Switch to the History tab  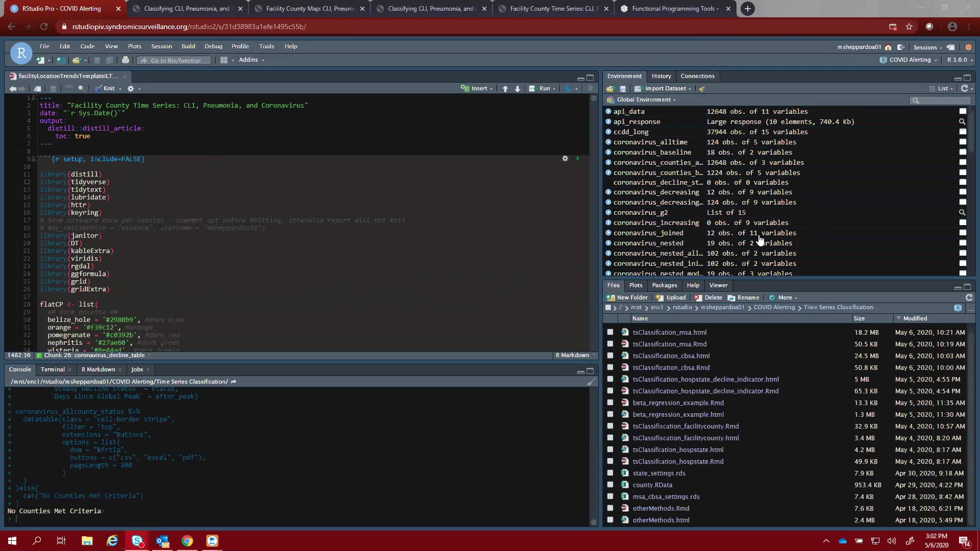(x=661, y=76)
